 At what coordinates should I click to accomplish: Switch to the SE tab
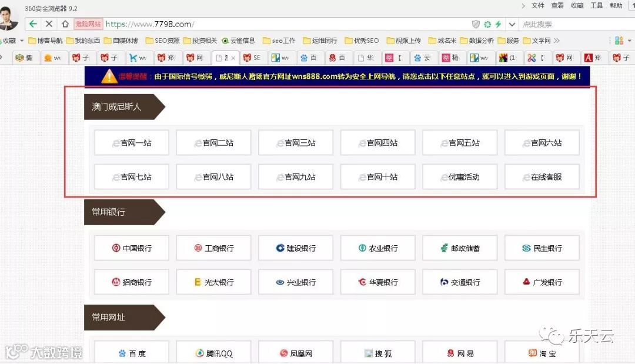point(252,58)
